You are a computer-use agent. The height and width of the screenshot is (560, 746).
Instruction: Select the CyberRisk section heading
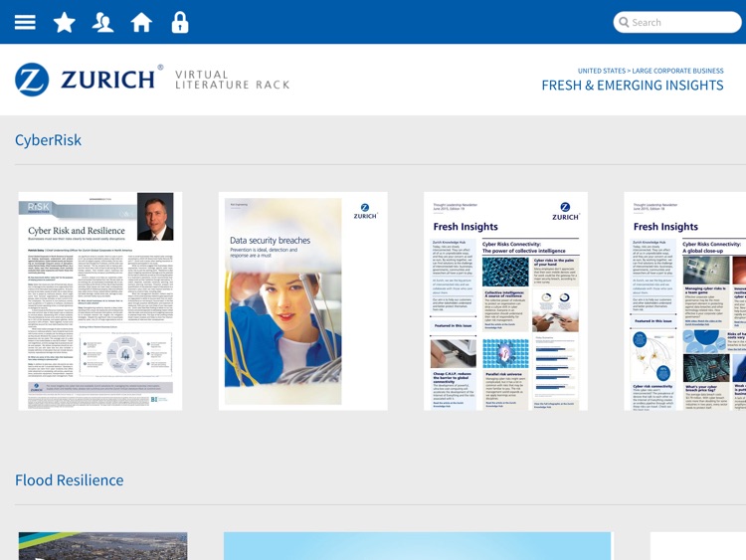[48, 140]
